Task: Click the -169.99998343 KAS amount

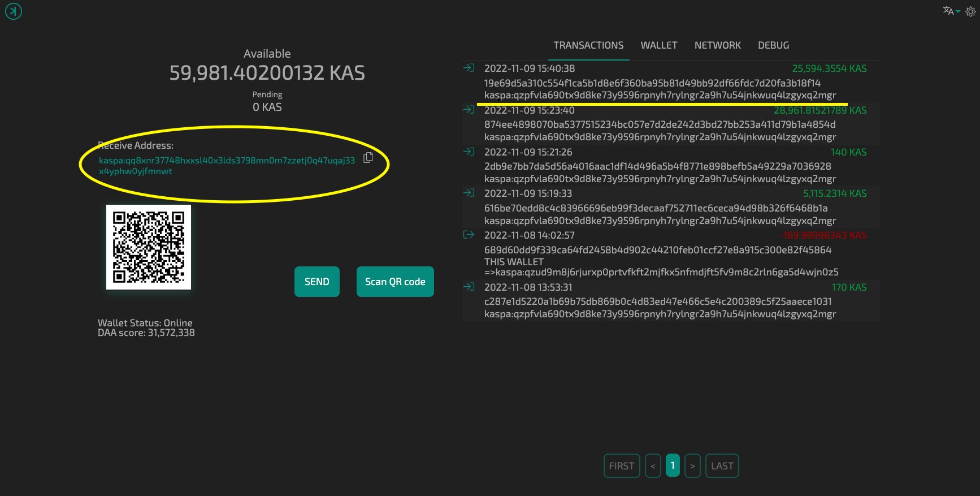Action: [823, 235]
